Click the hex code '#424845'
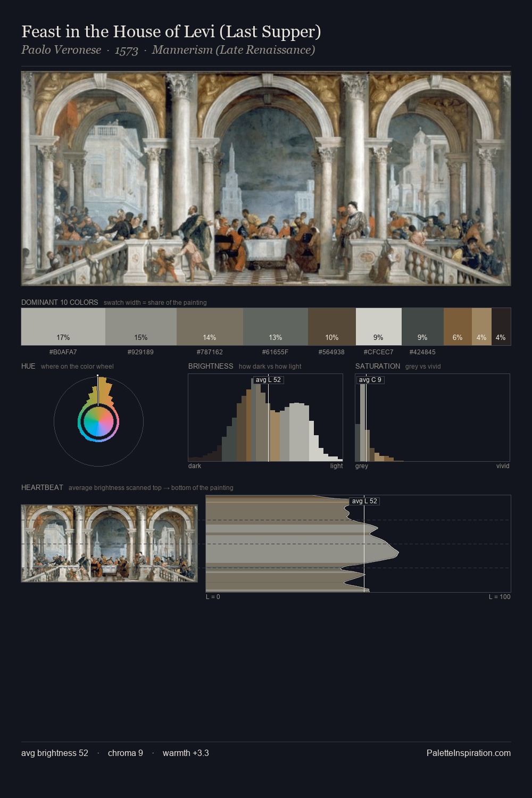The image size is (532, 798). coord(422,352)
